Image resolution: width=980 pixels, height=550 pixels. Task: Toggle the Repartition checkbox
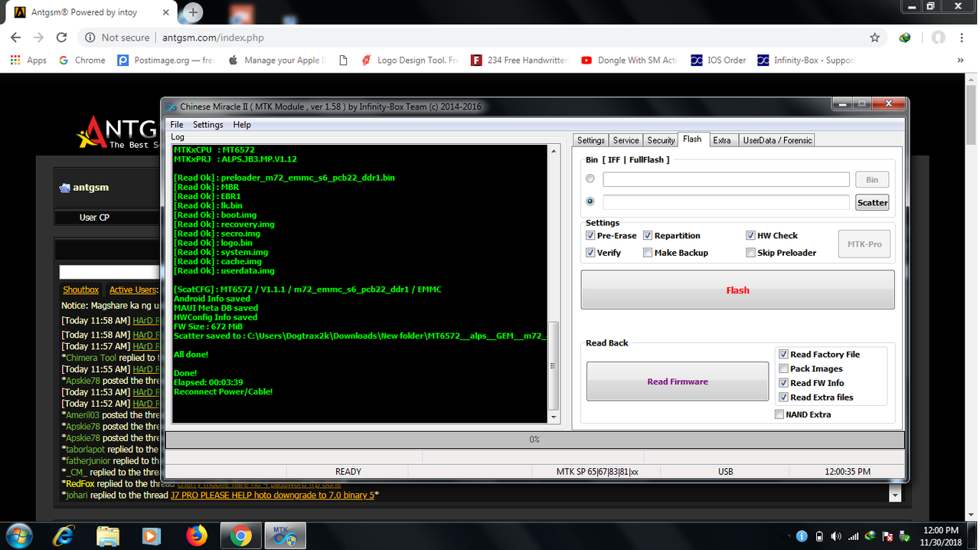coord(648,235)
